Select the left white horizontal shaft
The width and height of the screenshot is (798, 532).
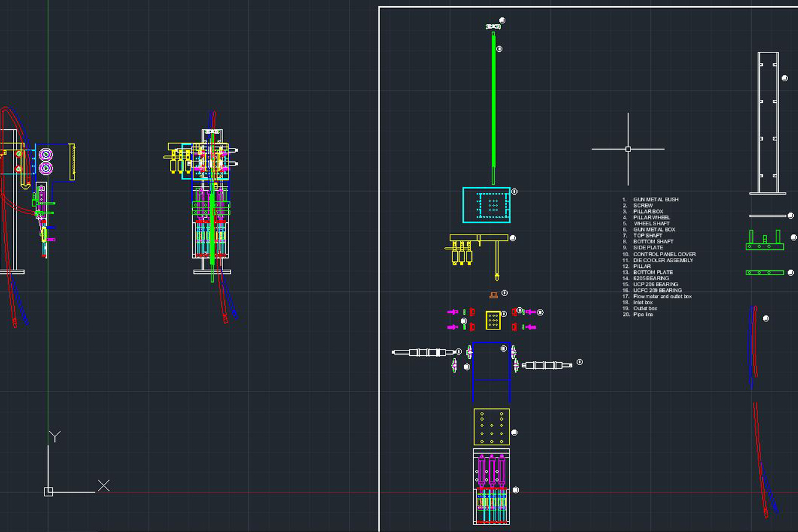pos(423,352)
